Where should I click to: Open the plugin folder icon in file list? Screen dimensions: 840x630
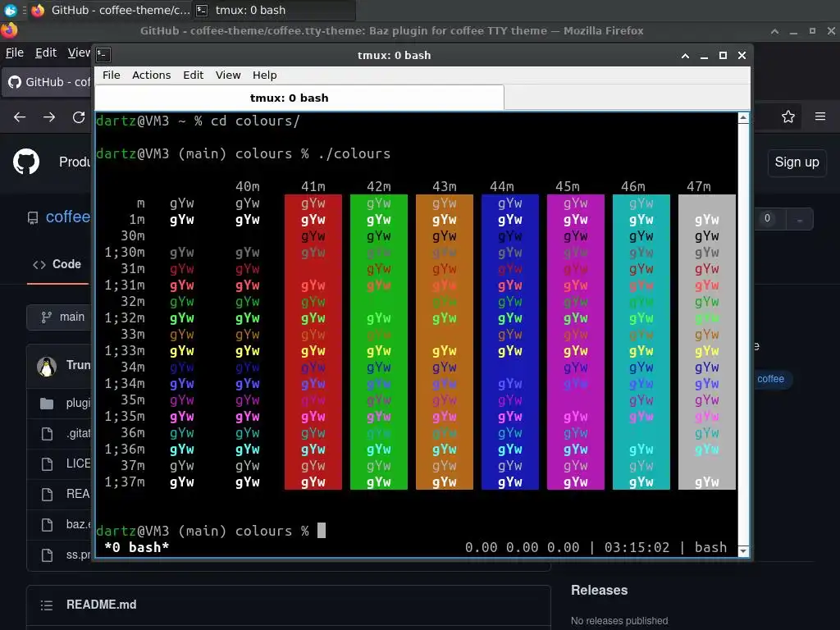point(47,404)
